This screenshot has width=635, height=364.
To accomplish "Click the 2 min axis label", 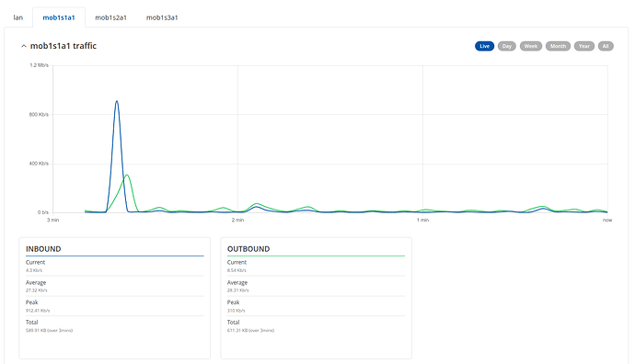I will pyautogui.click(x=237, y=220).
